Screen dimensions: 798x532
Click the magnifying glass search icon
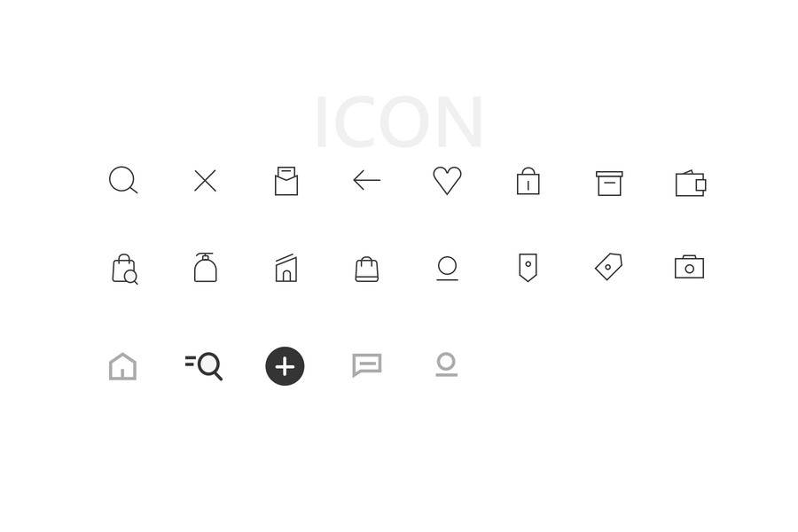[123, 180]
